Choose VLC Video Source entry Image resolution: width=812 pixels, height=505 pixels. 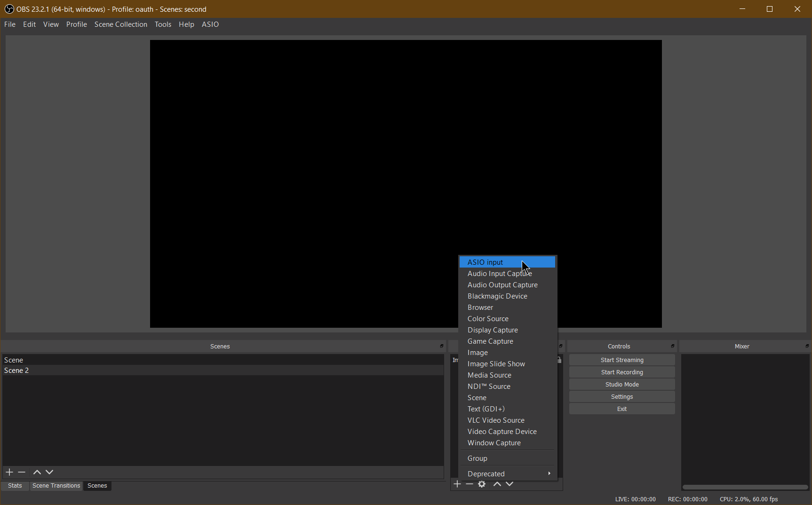click(x=508, y=420)
